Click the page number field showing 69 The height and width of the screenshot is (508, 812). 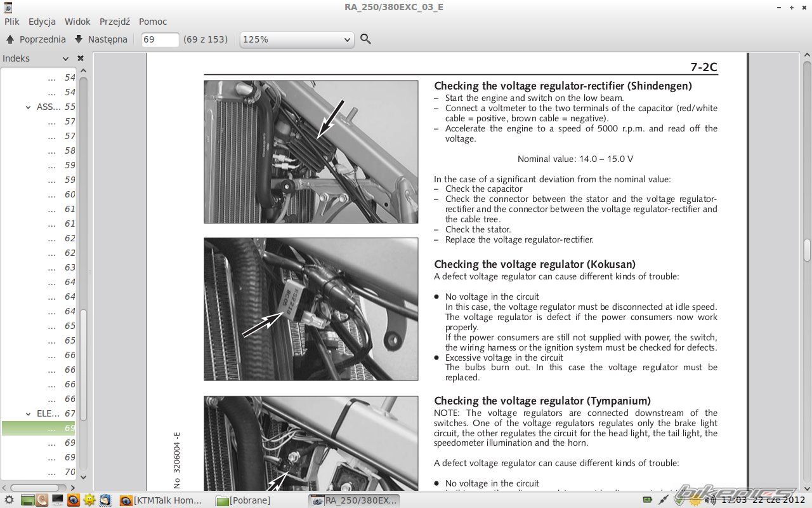159,39
